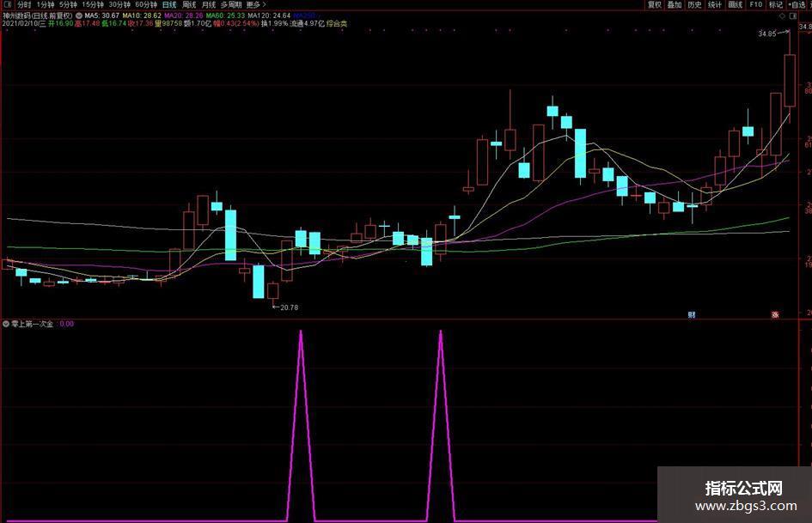
Task: Open the F10 company info button
Action: [755, 4]
